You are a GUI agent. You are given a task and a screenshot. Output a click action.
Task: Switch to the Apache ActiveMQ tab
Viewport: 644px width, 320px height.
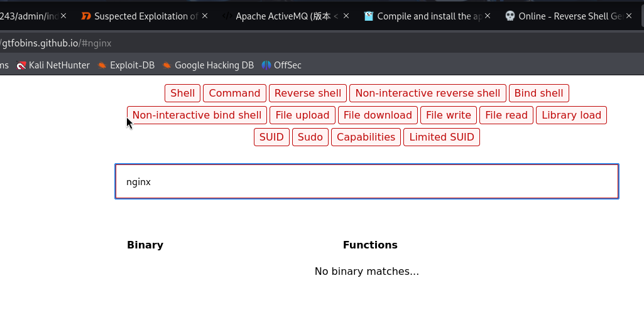pos(283,16)
